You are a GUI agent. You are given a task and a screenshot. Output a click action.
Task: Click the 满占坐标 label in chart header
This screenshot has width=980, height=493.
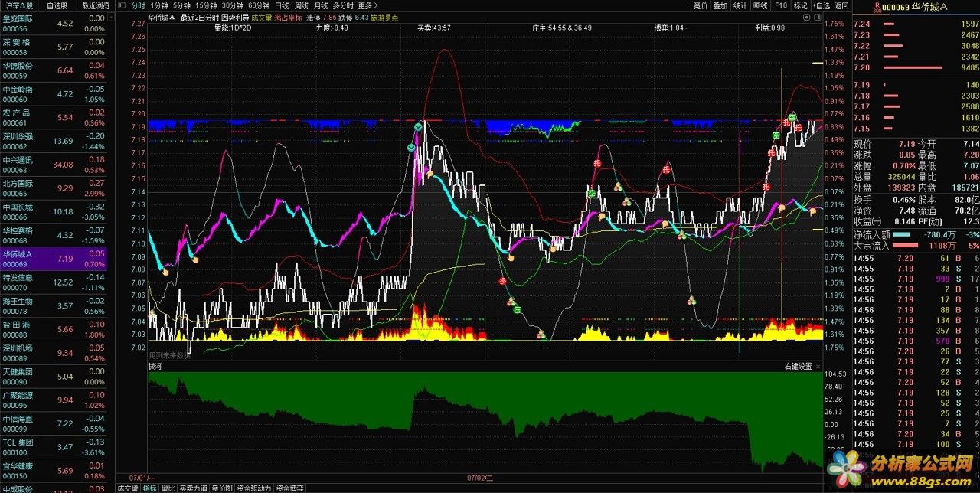[289, 16]
